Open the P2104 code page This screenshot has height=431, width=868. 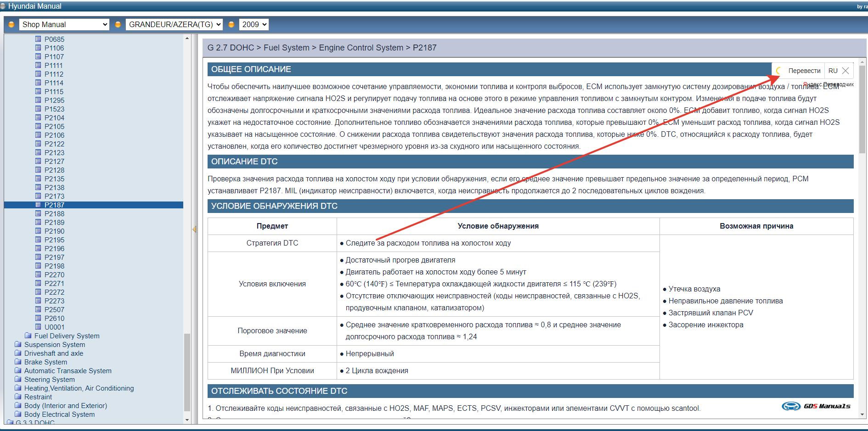click(54, 118)
